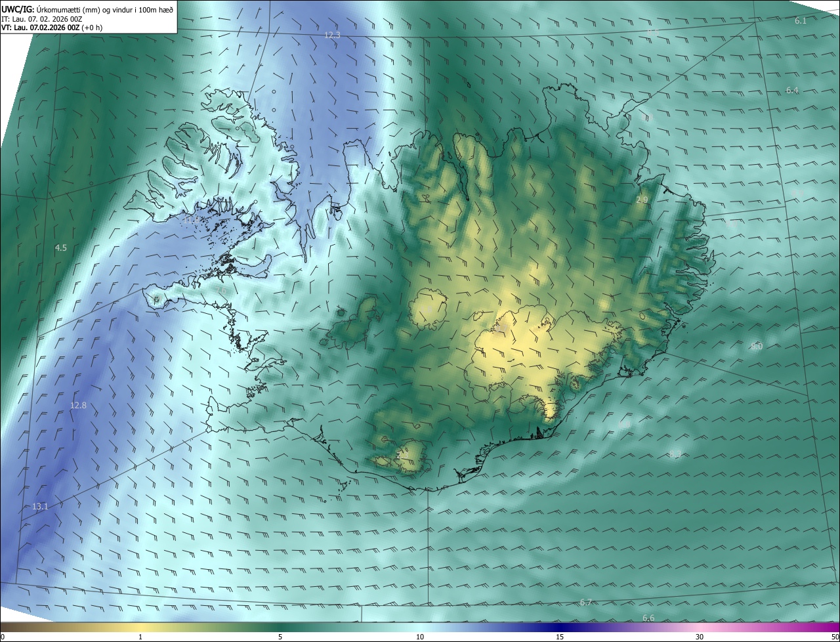840x642 pixels.
Task: Click the 2.9 value label over land
Action: click(x=642, y=200)
